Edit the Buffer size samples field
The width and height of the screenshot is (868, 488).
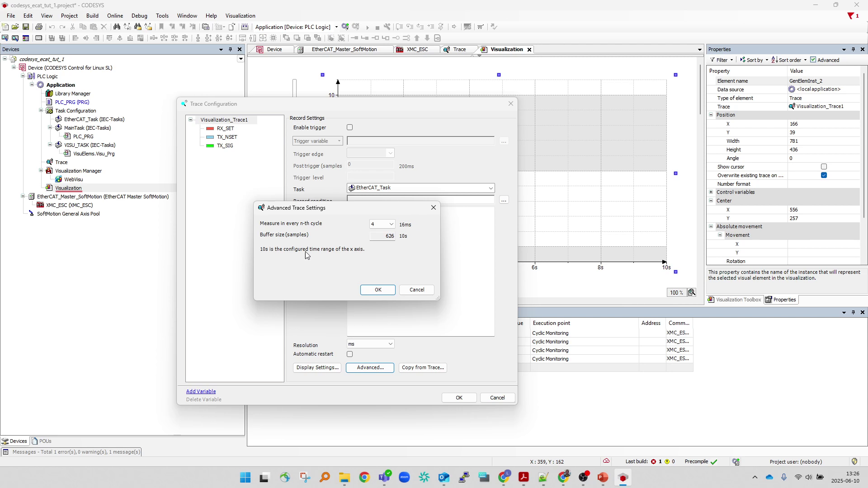[382, 235]
